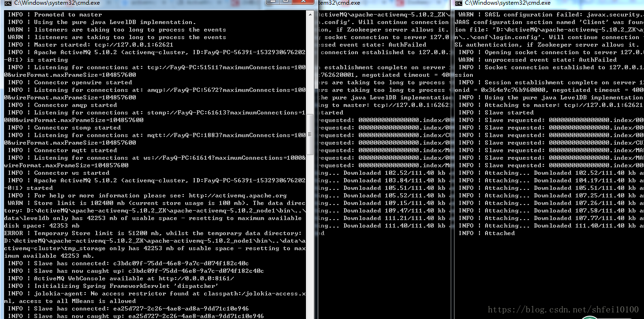The image size is (644, 319).
Task: Click 'Connector stomp started' line
Action: point(64,128)
